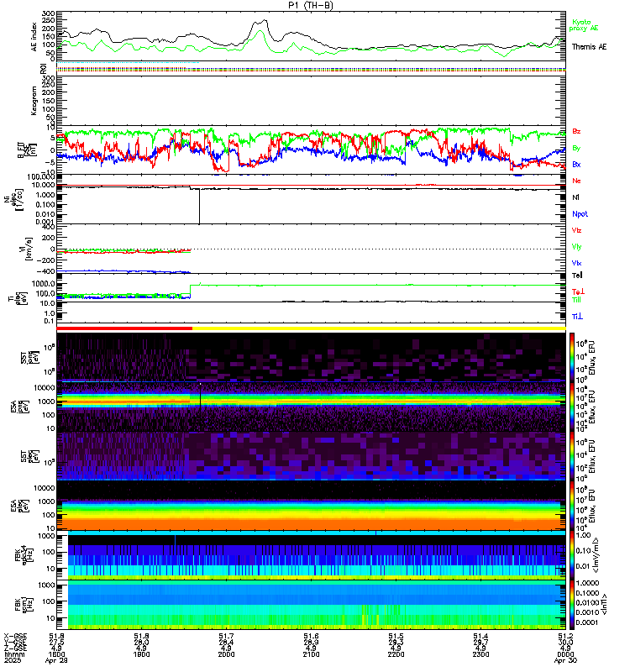Click the blue Npot legend label
Viewport: 630px width, 672px height.
point(580,214)
